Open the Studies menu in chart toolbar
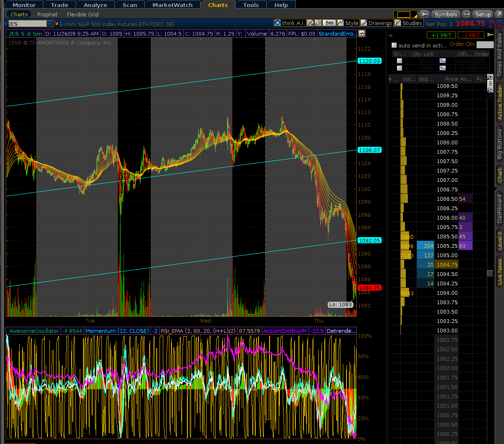This screenshot has width=504, height=444. 409,23
